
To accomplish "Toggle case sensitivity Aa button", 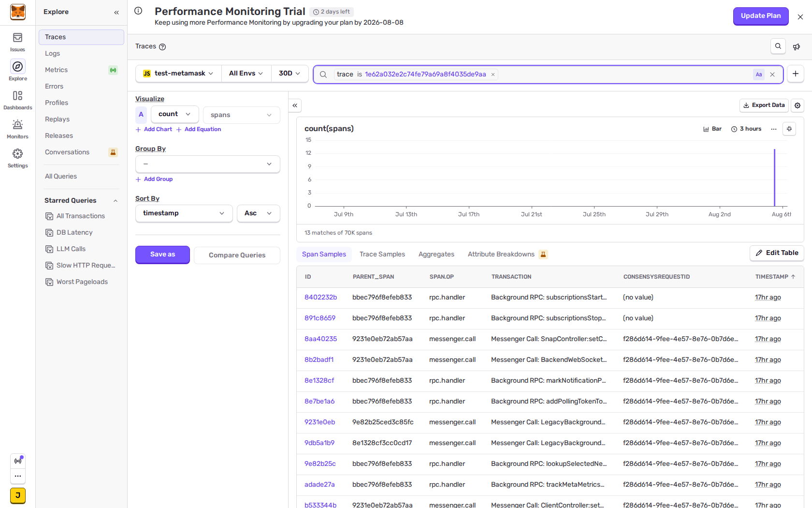I will click(x=759, y=75).
